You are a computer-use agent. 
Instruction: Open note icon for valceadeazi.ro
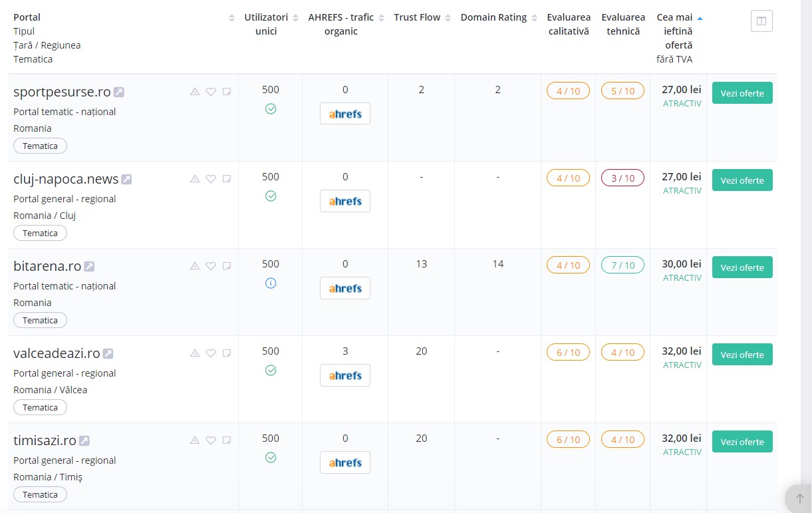227,353
